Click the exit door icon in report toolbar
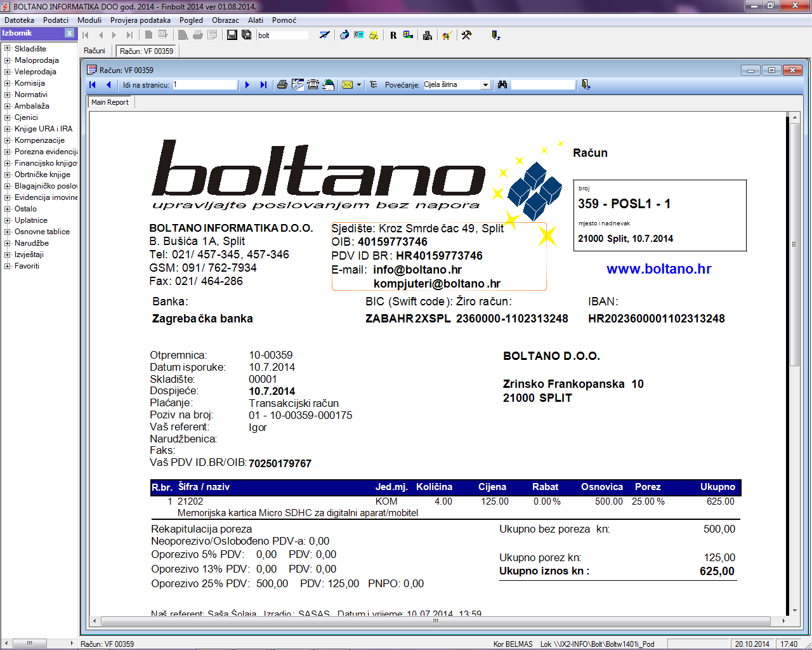This screenshot has width=812, height=650. [586, 84]
